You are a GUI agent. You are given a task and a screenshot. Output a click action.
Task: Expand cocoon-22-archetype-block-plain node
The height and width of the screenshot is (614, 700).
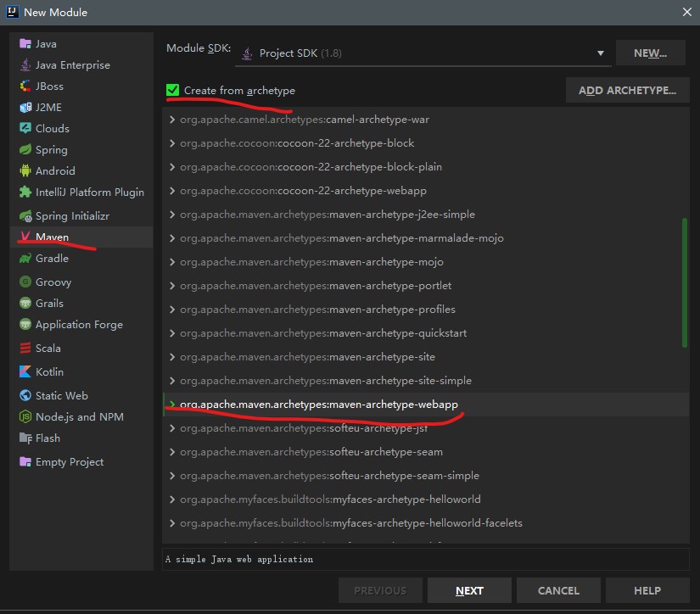172,167
